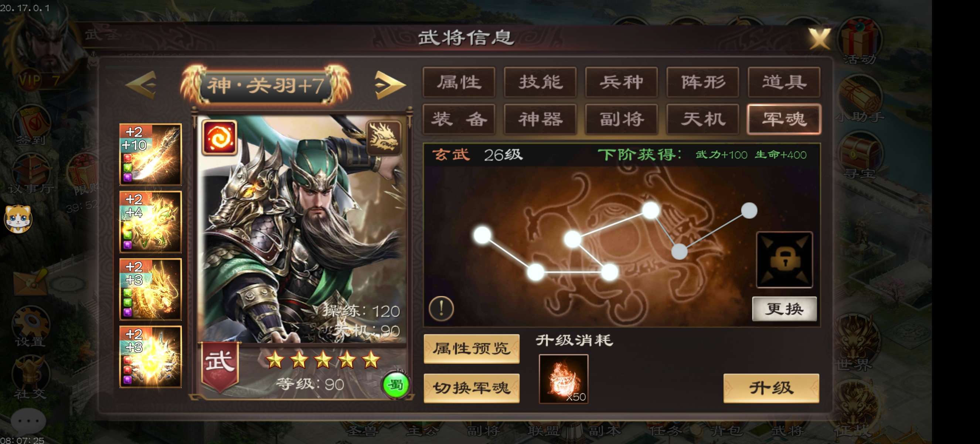
Task: Select the +2 +10 blade equipment slot
Action: pos(151,154)
